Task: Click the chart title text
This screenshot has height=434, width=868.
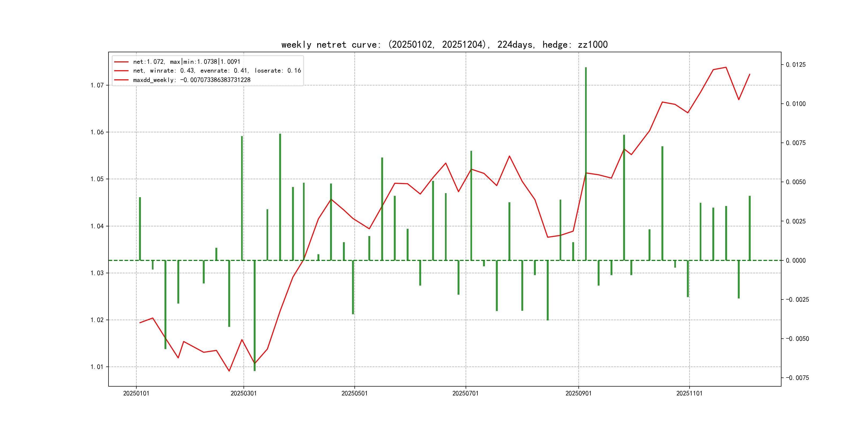Action: (x=444, y=44)
